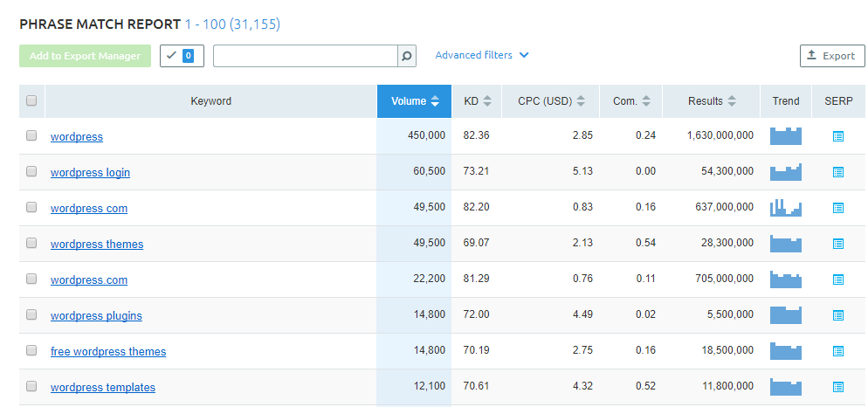This screenshot has width=868, height=407.
Task: Select the 60,500 volume value
Action: pos(429,171)
